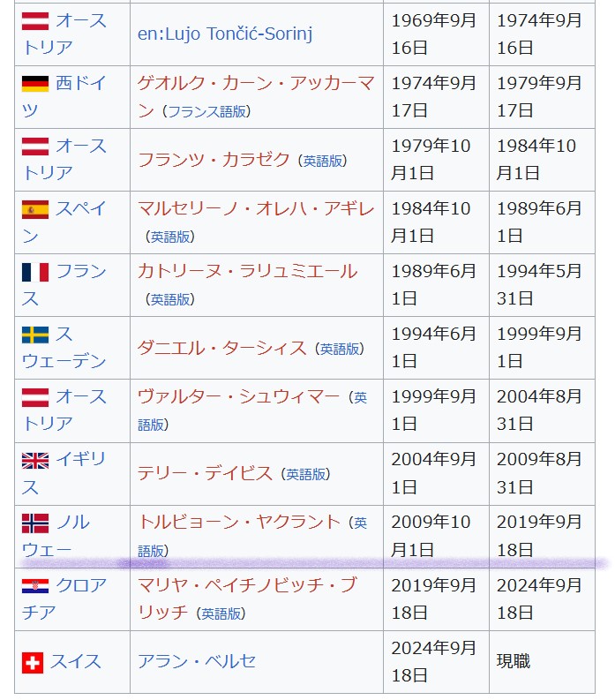Open フランツ・カラゼク red link
The width and height of the screenshot is (615, 700).
pyautogui.click(x=214, y=160)
